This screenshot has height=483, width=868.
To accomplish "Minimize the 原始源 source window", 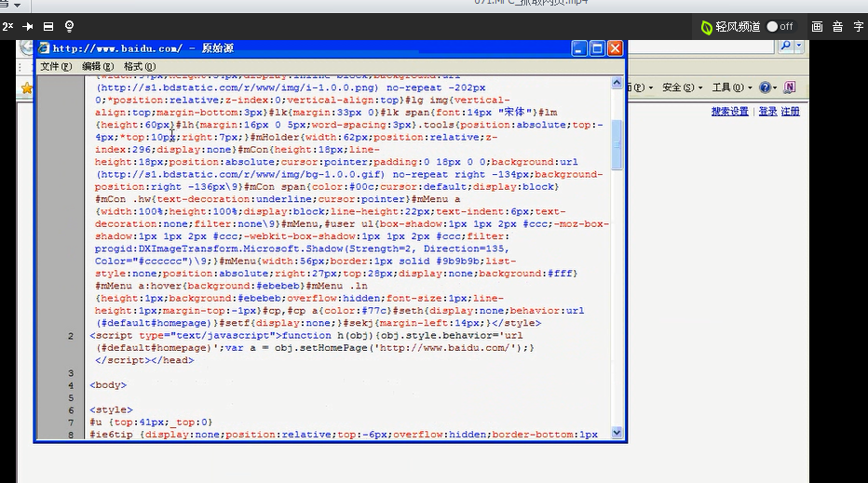I will [579, 48].
